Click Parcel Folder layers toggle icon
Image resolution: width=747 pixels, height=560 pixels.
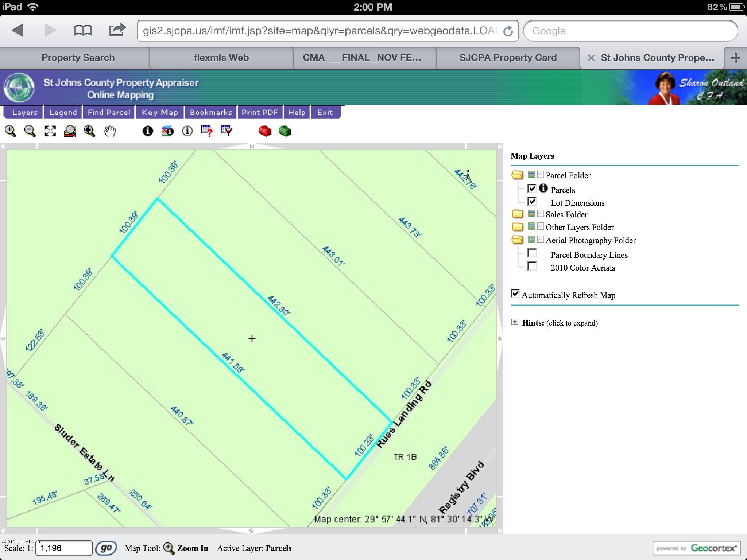click(x=532, y=175)
